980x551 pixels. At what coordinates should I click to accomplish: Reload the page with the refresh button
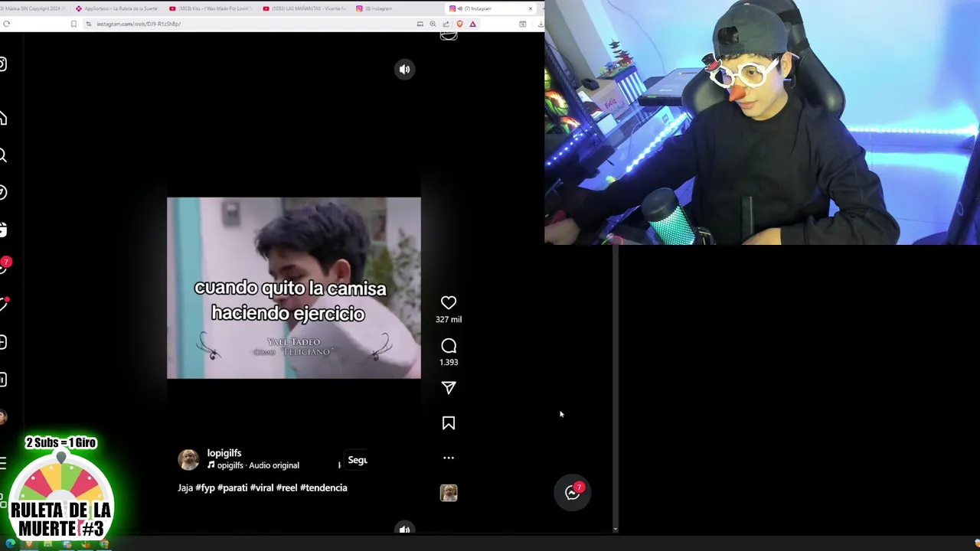tap(7, 24)
